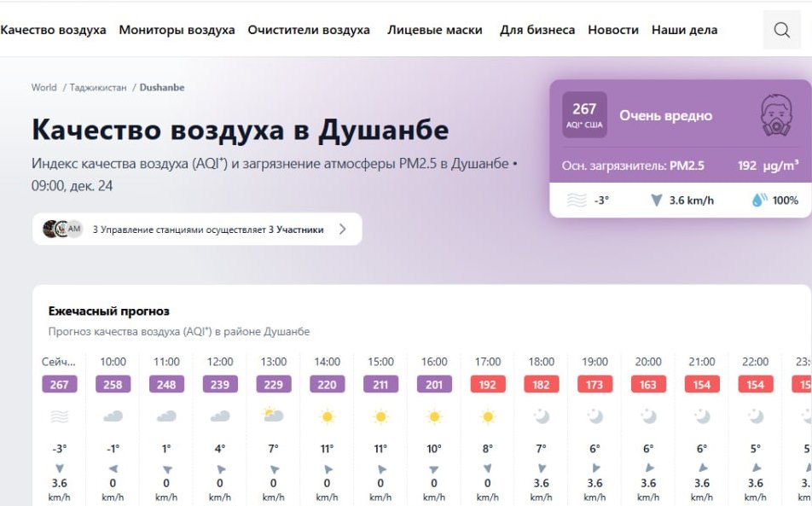Go to the "Новости" section
The height and width of the screenshot is (506, 812).
612,30
